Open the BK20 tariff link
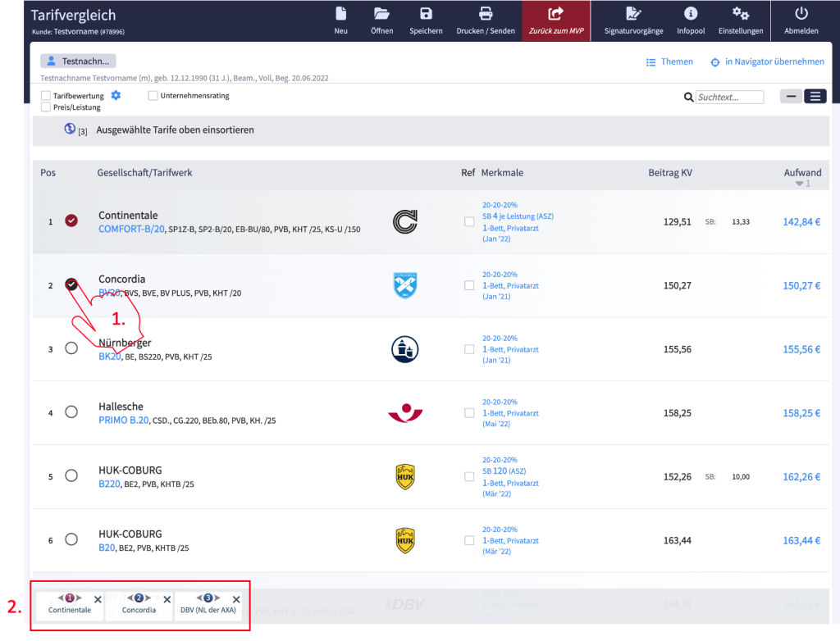Viewport: 840px width, 641px height. (x=109, y=357)
